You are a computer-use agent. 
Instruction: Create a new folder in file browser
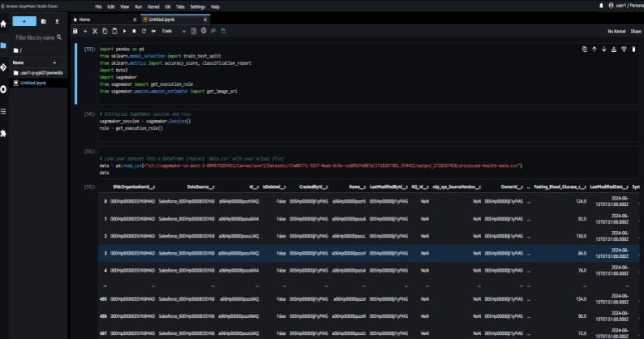tap(44, 21)
